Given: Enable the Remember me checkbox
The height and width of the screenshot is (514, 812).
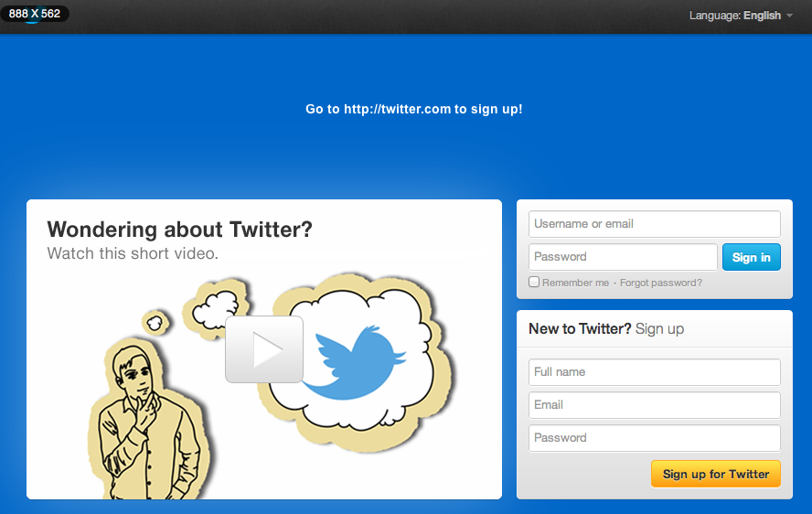Looking at the screenshot, I should coord(534,282).
